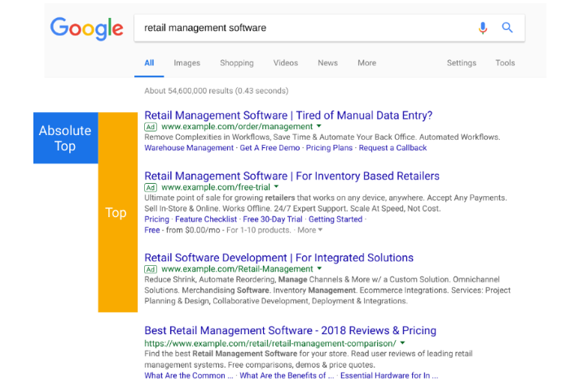Screen dimensions: 583x392
Task: Click the www.example.com/order/management URL
Action: [237, 127]
